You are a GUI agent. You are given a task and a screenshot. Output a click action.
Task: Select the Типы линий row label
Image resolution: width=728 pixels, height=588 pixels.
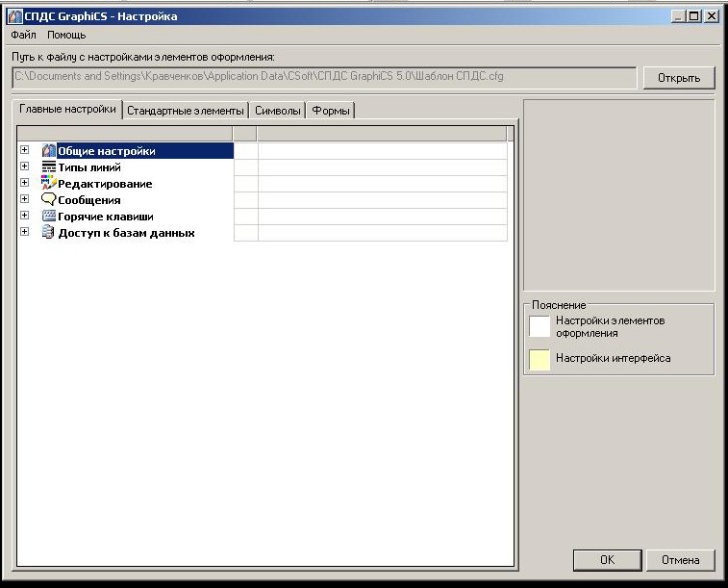[89, 167]
